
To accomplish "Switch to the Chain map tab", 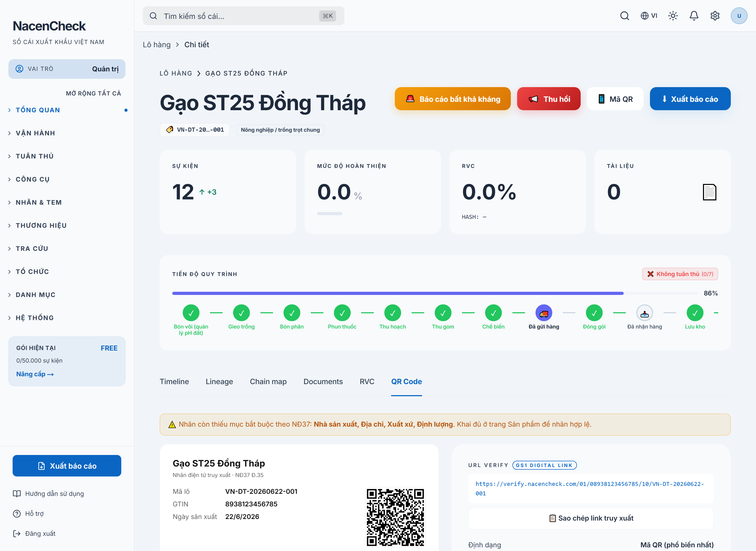I will click(268, 382).
